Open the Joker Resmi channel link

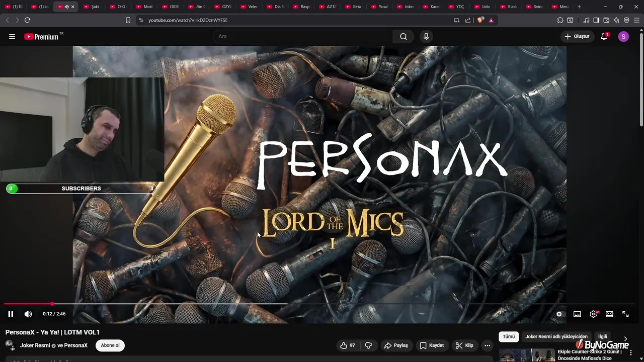(x=35, y=345)
